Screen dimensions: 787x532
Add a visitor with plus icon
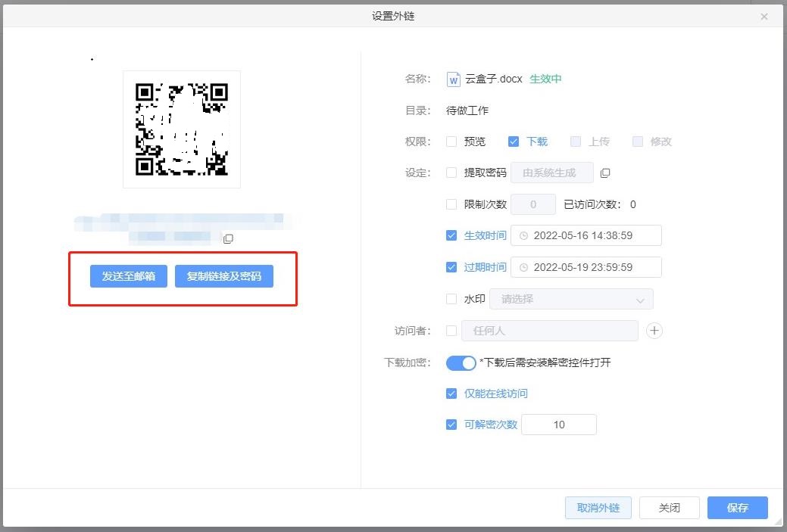point(654,331)
